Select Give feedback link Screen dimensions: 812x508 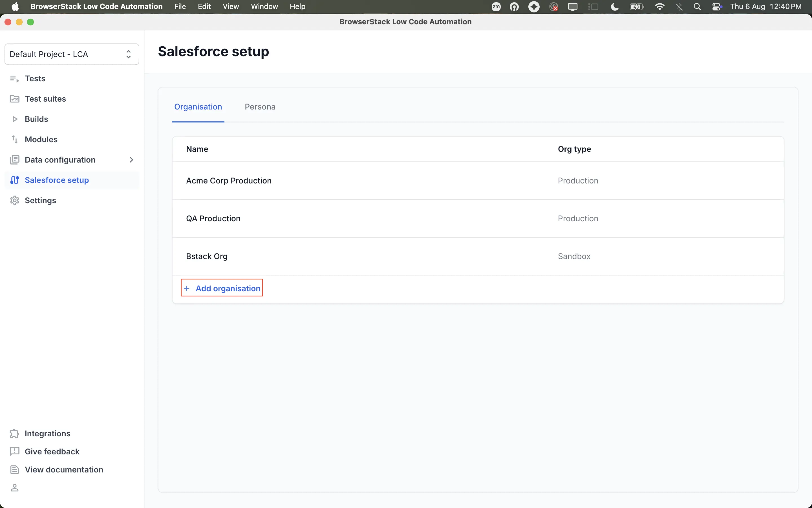tap(52, 452)
